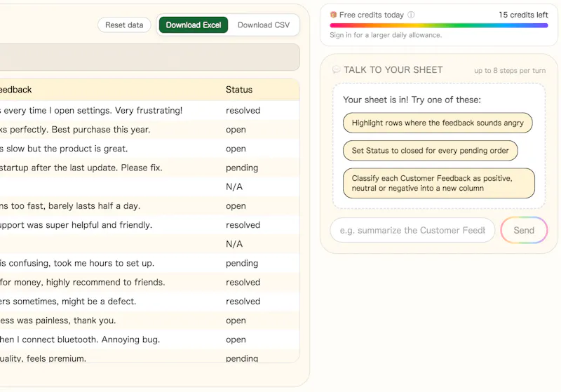Viewport: 561px width, 392px height.
Task: Select the first N/A status cell
Action: click(234, 187)
